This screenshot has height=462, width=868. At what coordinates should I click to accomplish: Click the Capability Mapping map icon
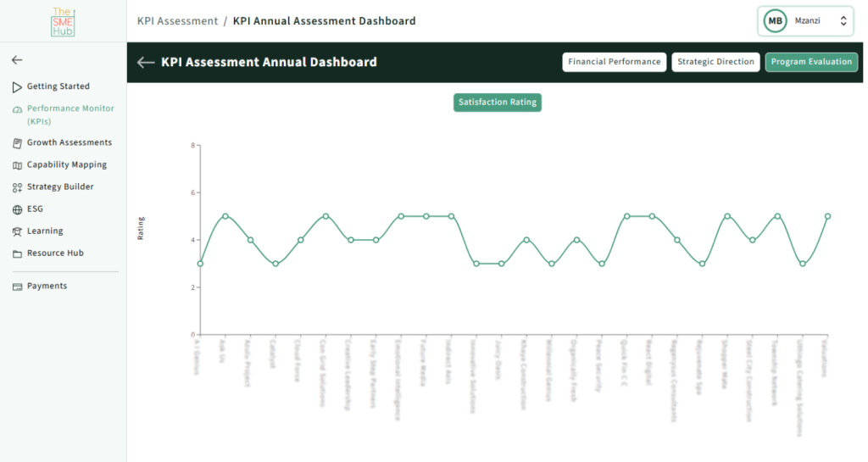(17, 165)
